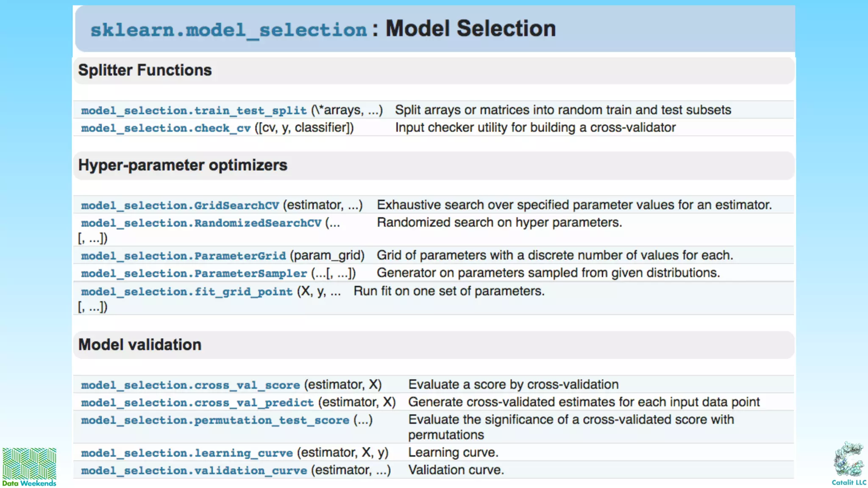Open the GridSearchCV documentation link
Image resolution: width=868 pixels, height=488 pixels.
(180, 205)
